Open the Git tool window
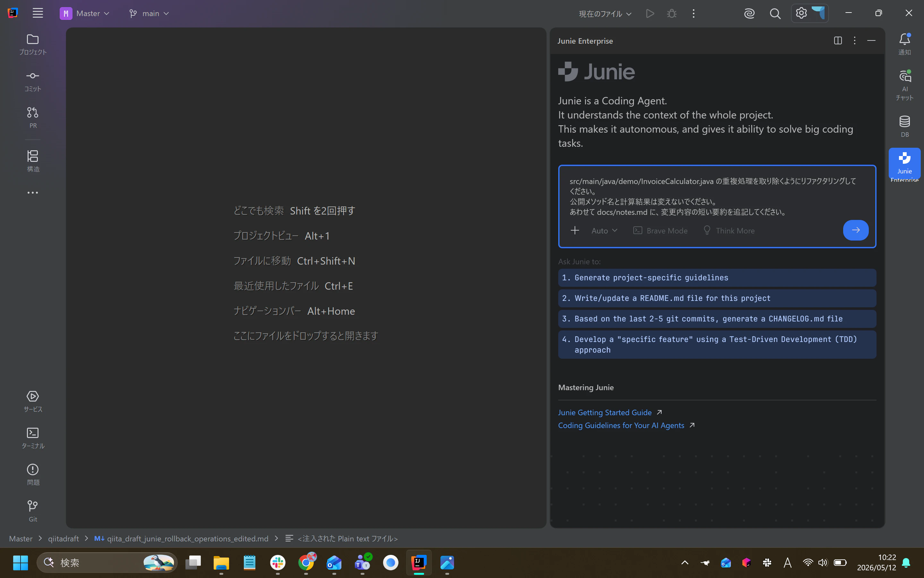 [33, 512]
